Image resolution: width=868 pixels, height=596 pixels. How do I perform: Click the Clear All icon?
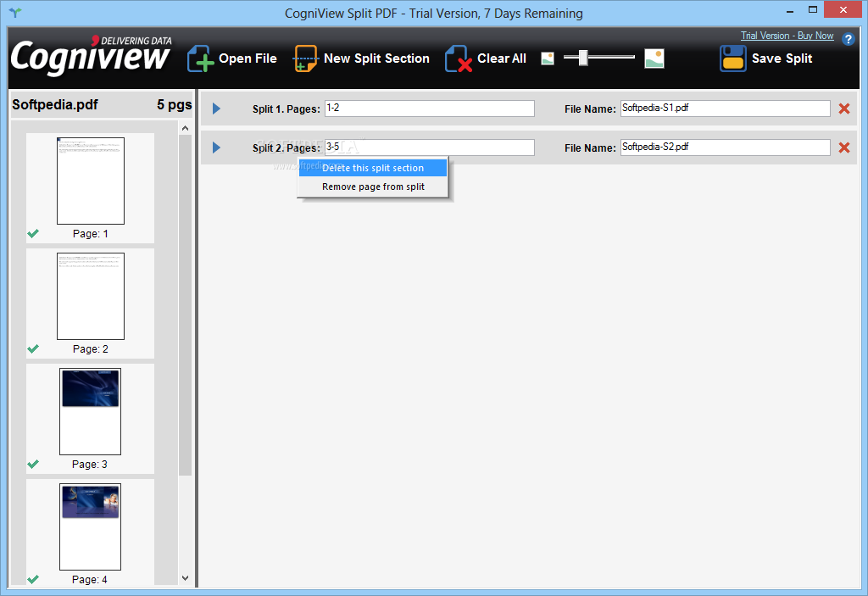[459, 58]
